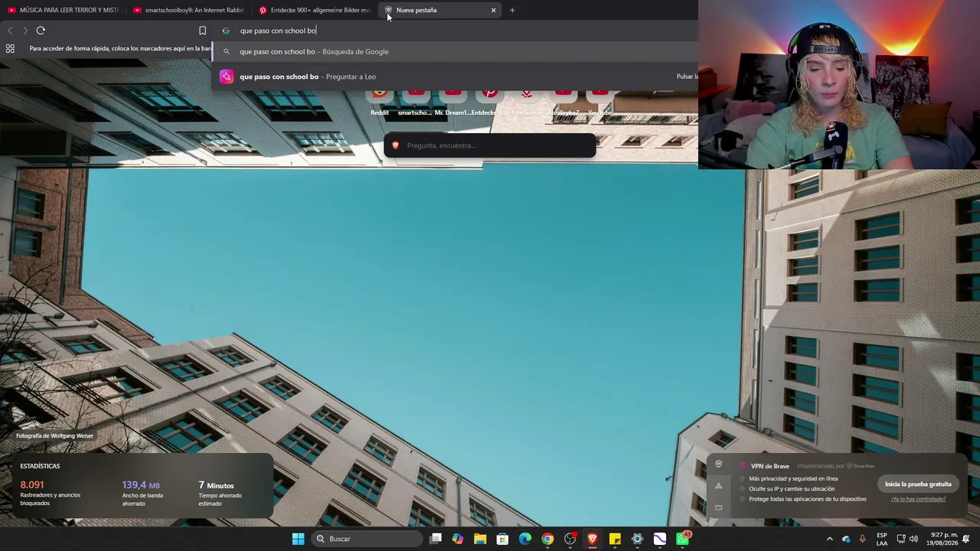
Task: Launch Microsoft Edge from the taskbar
Action: click(525, 539)
